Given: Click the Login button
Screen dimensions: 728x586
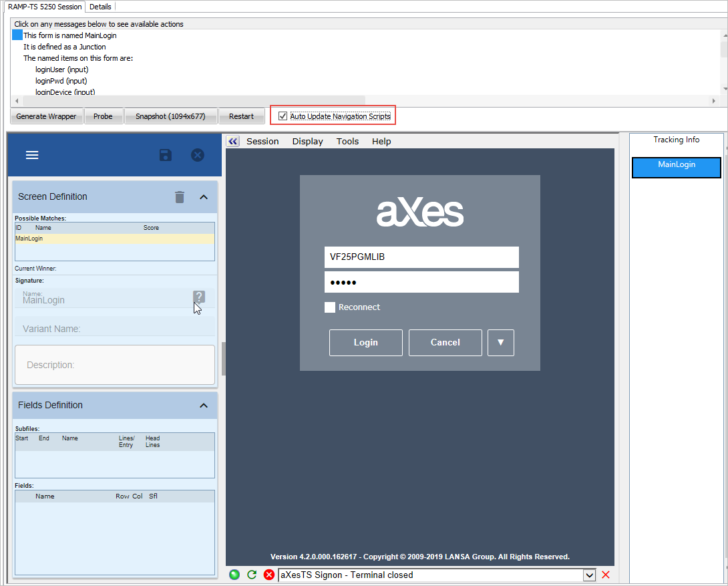Looking at the screenshot, I should pyautogui.click(x=366, y=343).
